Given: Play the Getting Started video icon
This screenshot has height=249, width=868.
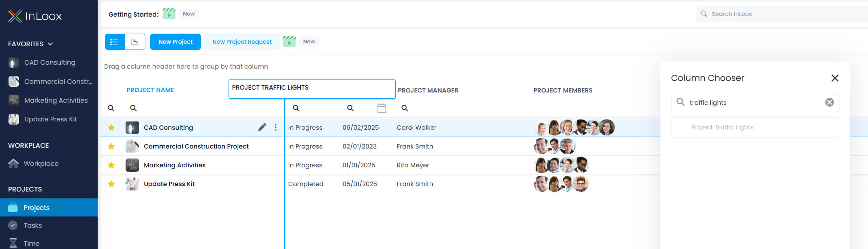Looking at the screenshot, I should (169, 14).
